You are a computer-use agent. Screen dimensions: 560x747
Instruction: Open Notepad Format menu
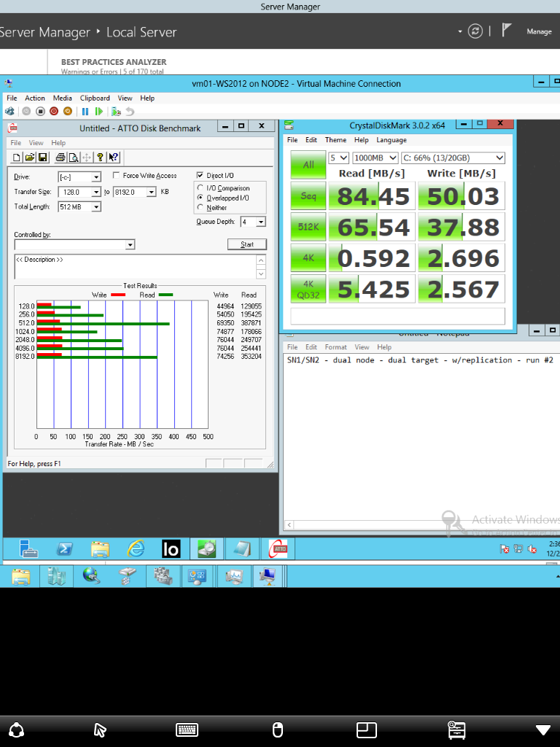point(335,347)
